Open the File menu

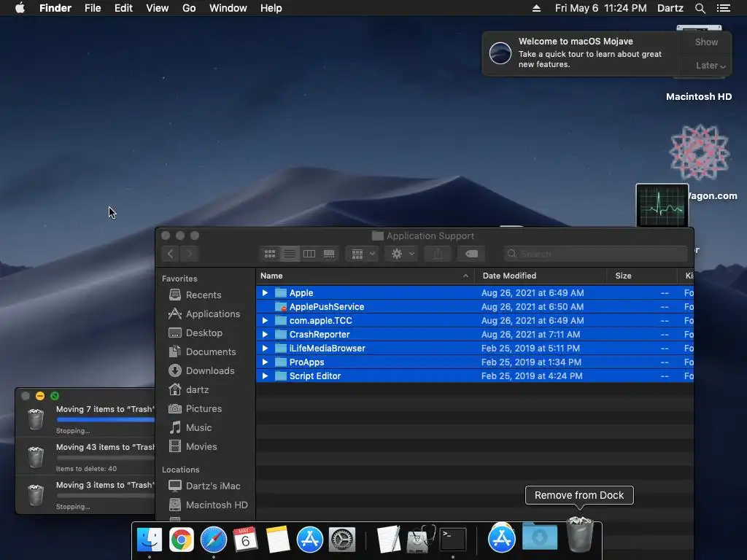click(93, 8)
